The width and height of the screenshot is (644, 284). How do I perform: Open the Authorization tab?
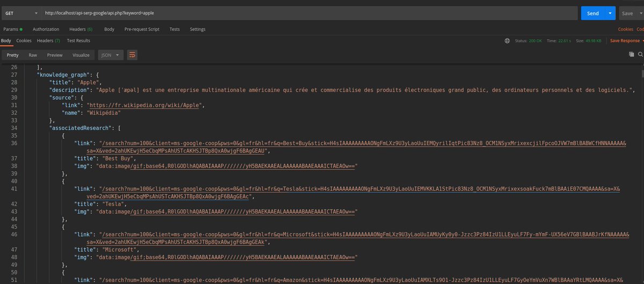[46, 29]
